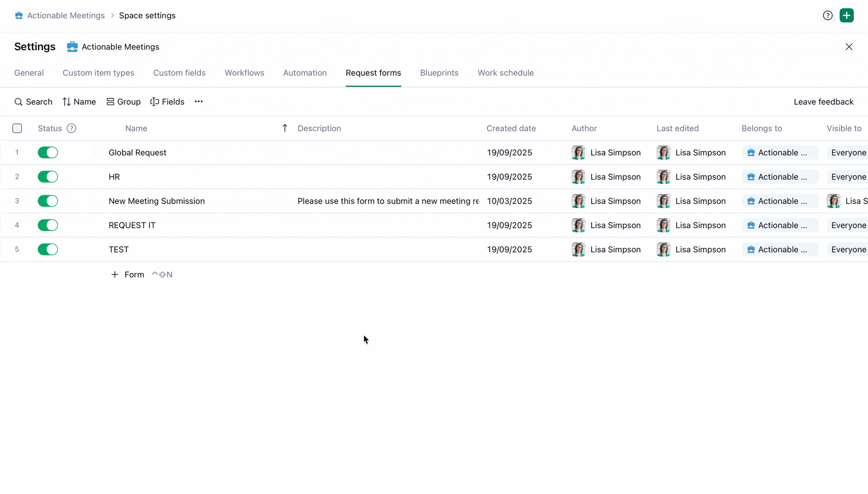Click the Name column sort arrow
This screenshot has width=868, height=494.
coord(285,128)
